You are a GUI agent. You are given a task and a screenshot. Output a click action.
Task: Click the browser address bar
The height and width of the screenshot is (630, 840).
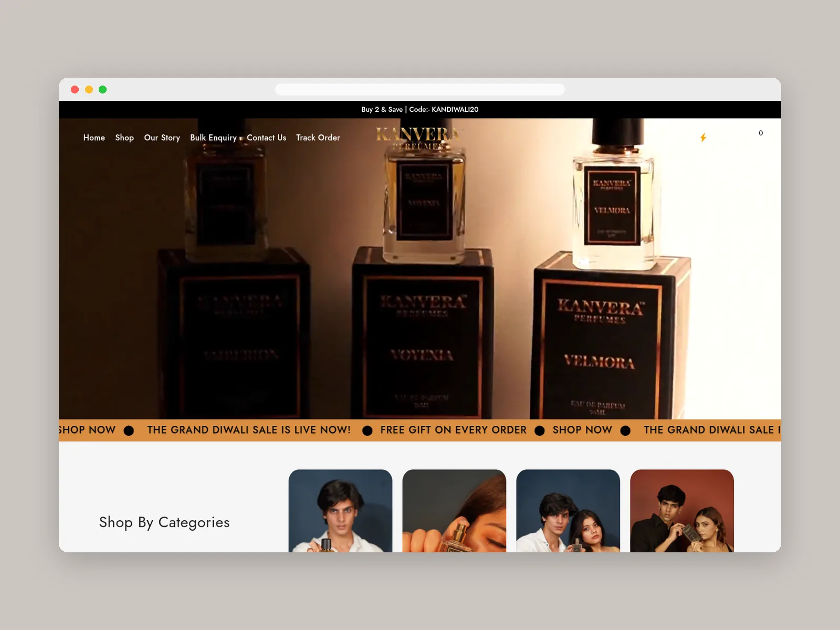tap(420, 89)
